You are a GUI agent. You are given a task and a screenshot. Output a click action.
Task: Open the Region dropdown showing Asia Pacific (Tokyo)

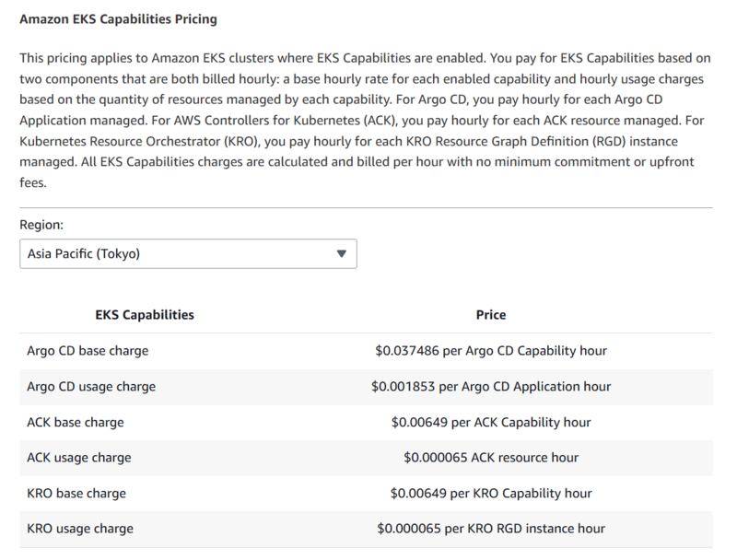[x=188, y=253]
